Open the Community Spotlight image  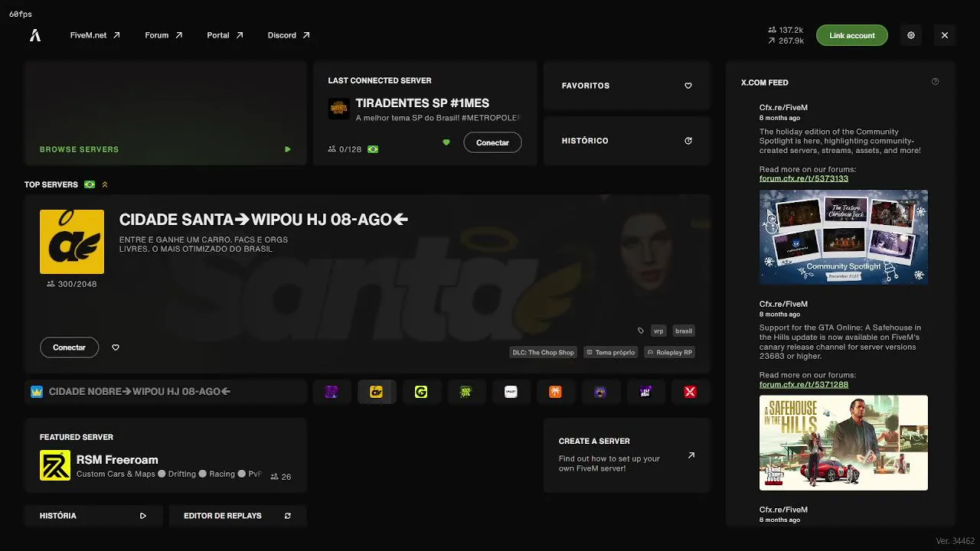[844, 237]
